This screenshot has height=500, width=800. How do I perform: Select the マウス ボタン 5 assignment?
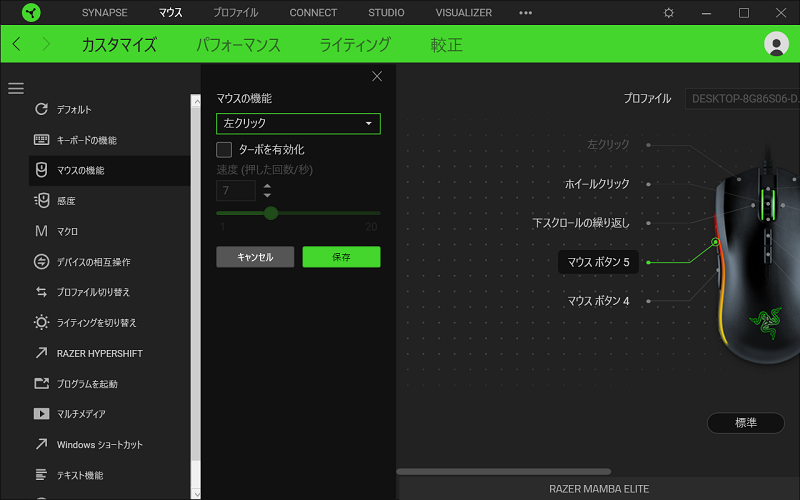[x=598, y=262]
